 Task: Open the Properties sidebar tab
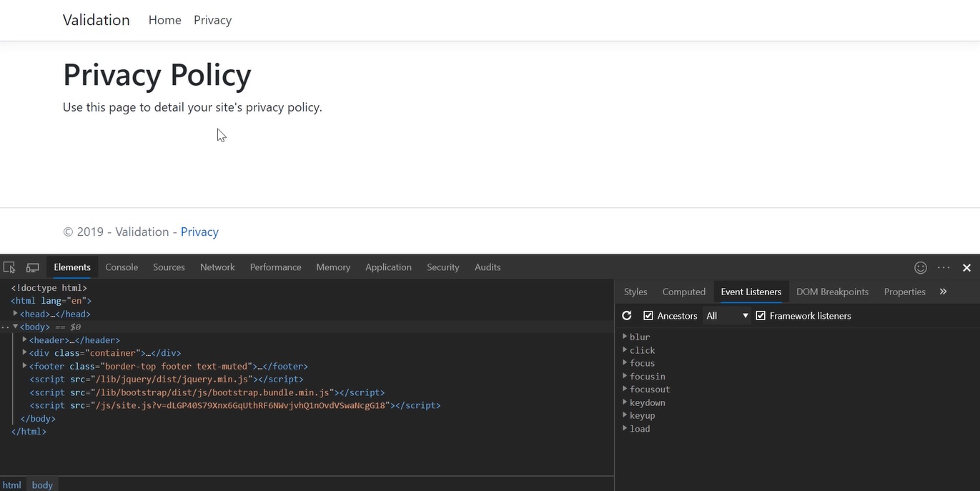[x=904, y=292]
